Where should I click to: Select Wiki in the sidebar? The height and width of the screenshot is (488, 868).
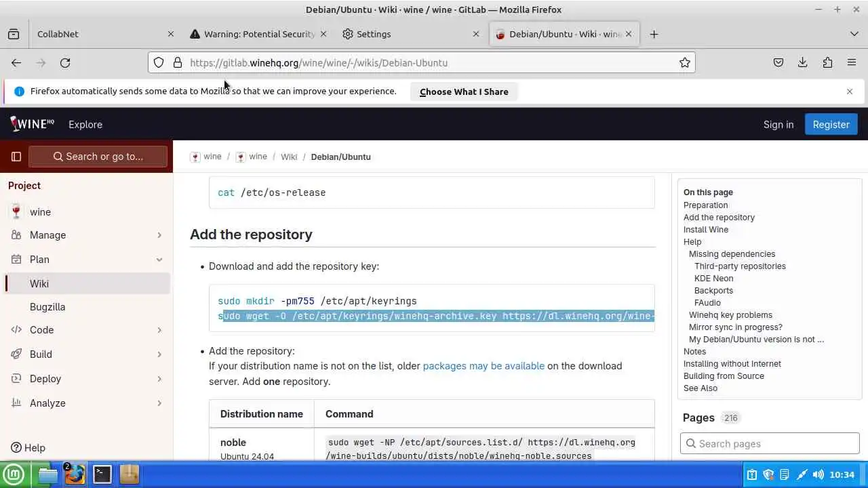pyautogui.click(x=86, y=284)
